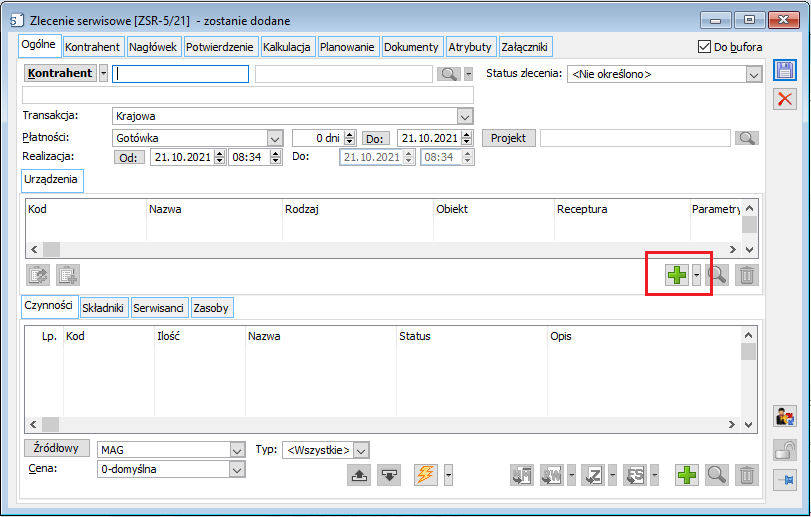
Task: Open the Atrybuty tab
Action: click(470, 47)
